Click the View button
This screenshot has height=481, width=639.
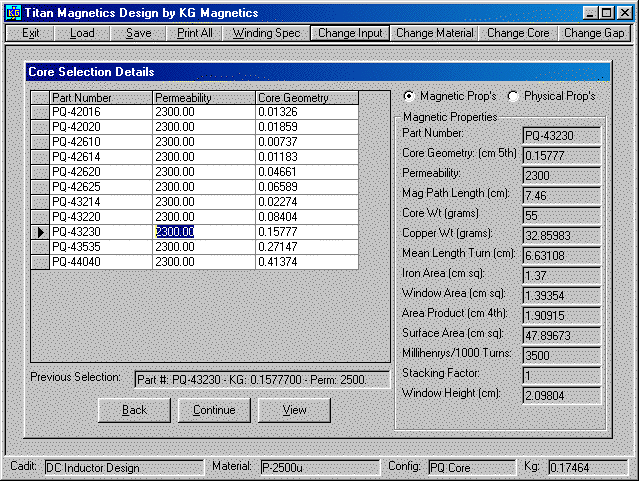(x=294, y=410)
